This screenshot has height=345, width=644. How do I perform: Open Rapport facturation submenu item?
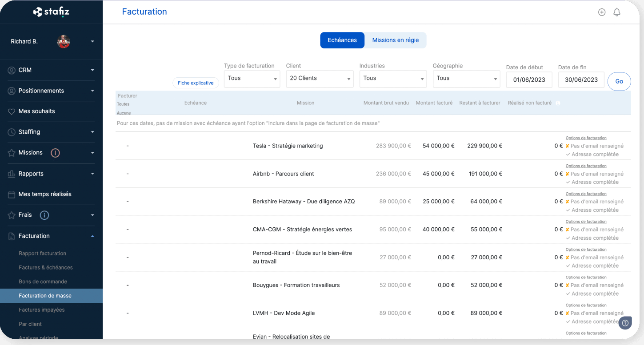click(43, 254)
